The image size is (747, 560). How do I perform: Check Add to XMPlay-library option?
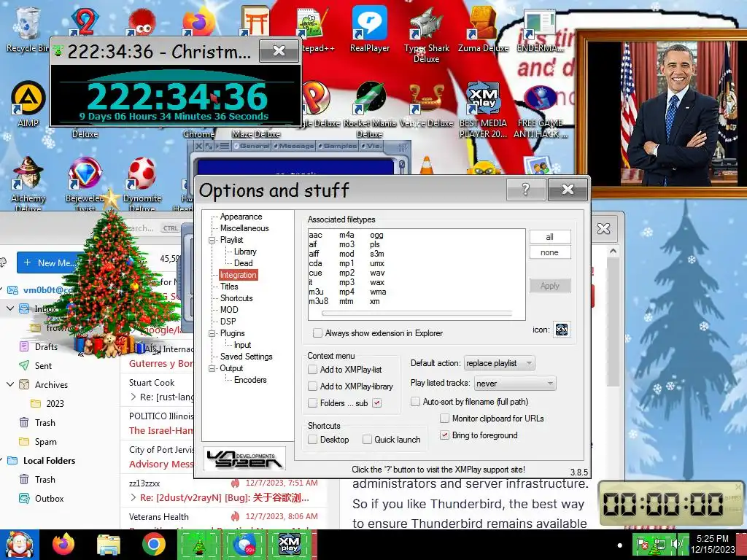pos(312,386)
